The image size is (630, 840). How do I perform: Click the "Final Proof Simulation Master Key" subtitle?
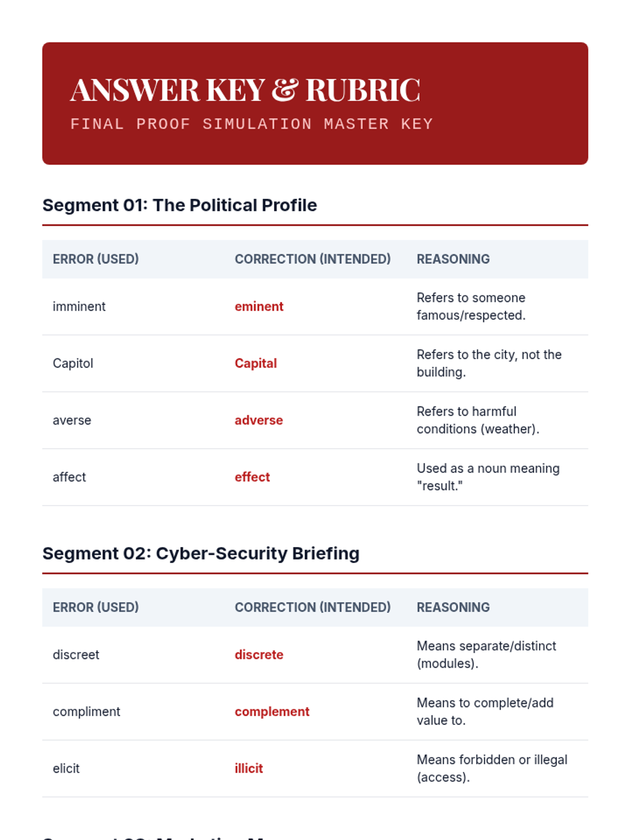click(251, 124)
